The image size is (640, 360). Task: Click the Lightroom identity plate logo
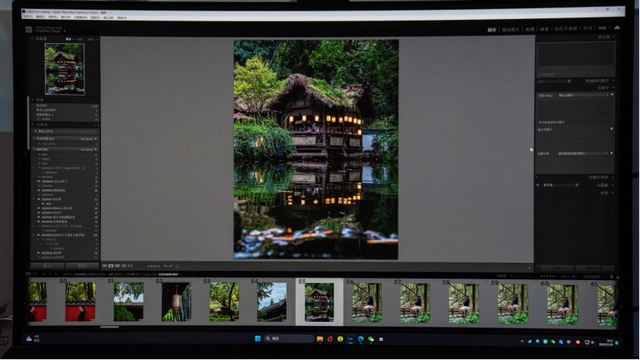(29, 29)
